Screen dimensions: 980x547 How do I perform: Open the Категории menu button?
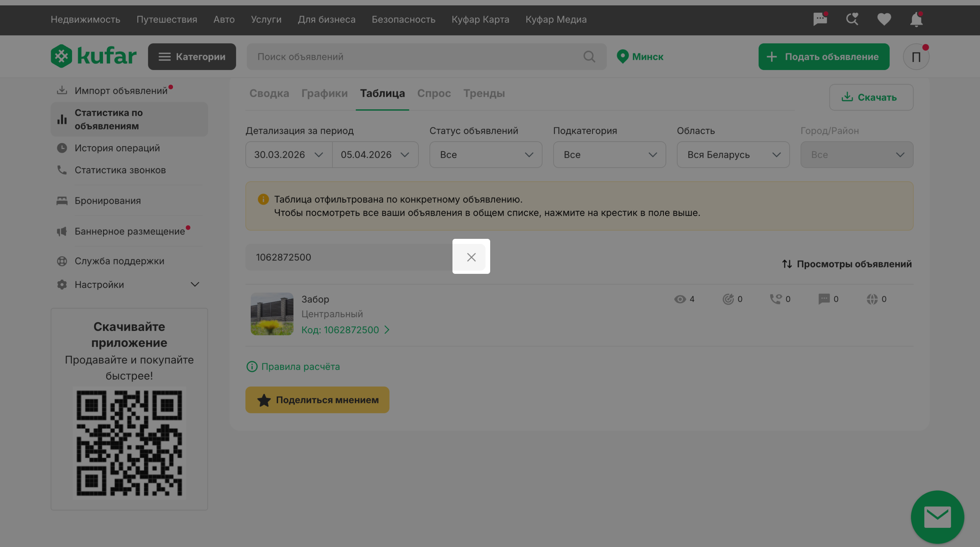tap(192, 57)
